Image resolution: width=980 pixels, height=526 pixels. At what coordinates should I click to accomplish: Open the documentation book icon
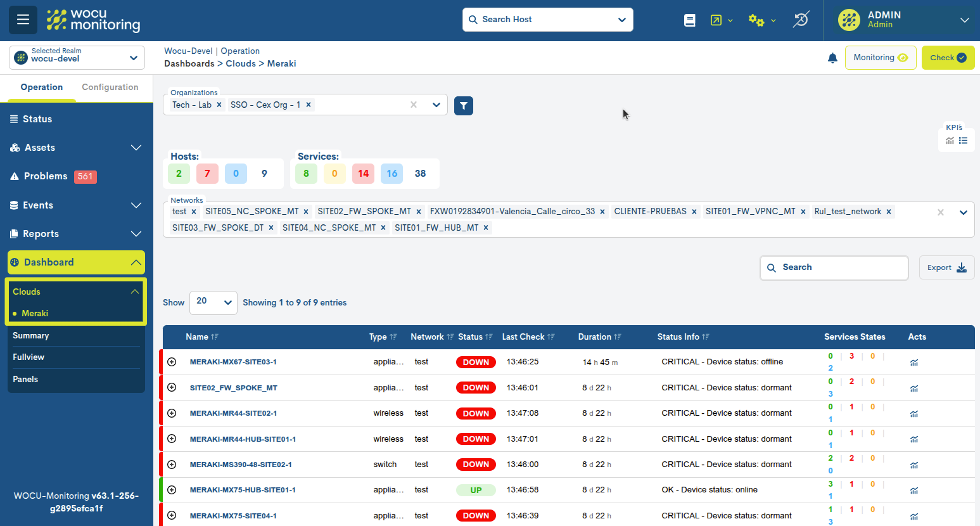[690, 20]
